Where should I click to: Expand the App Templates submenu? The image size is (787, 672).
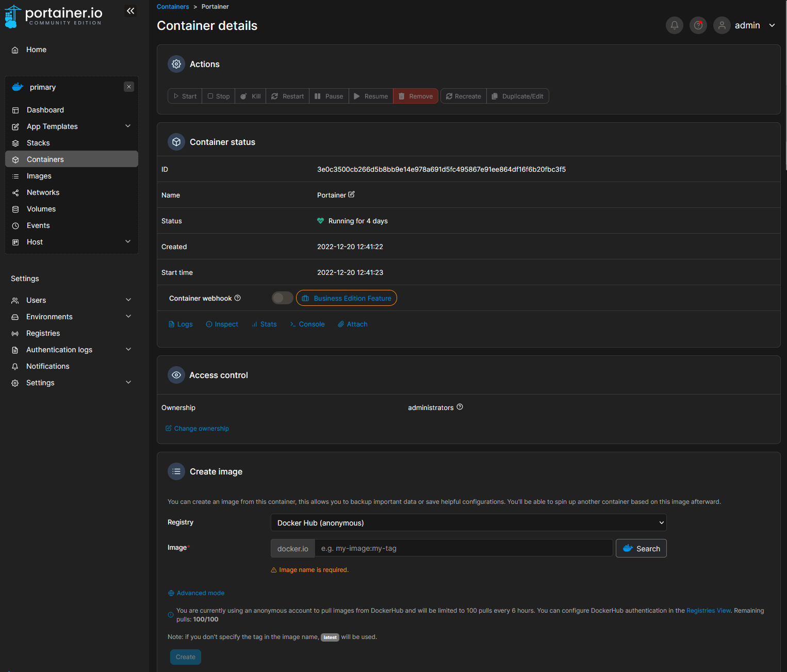(x=128, y=126)
